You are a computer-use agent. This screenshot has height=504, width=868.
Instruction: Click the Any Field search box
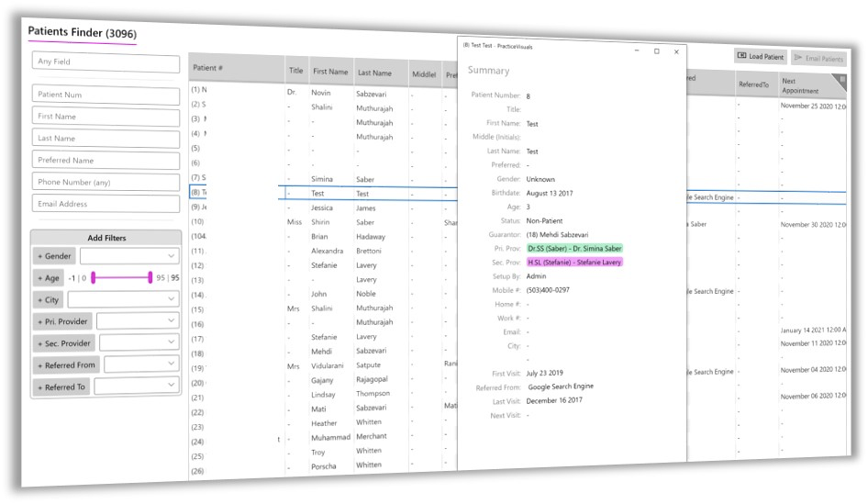coord(106,62)
